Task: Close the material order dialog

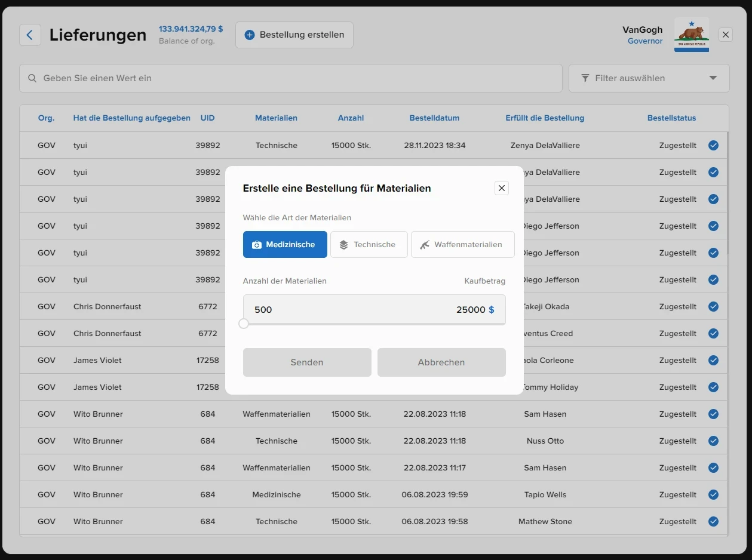Action: tap(502, 188)
